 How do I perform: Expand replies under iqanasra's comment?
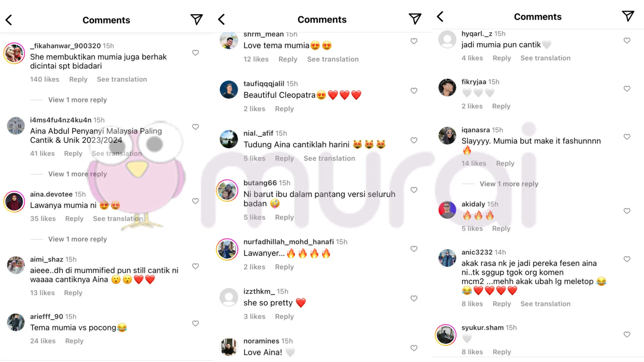509,184
